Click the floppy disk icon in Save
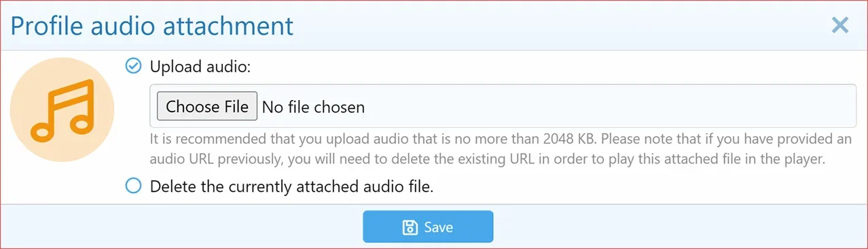 pyautogui.click(x=410, y=227)
